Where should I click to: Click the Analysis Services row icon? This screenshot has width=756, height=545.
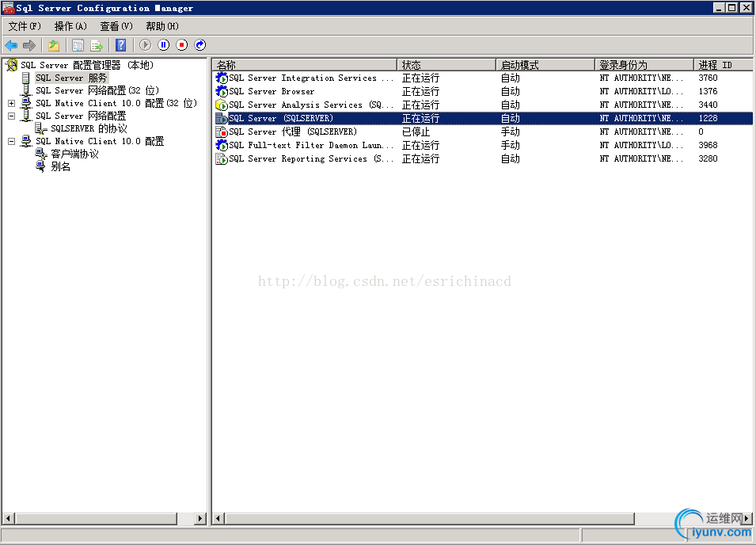coord(222,105)
